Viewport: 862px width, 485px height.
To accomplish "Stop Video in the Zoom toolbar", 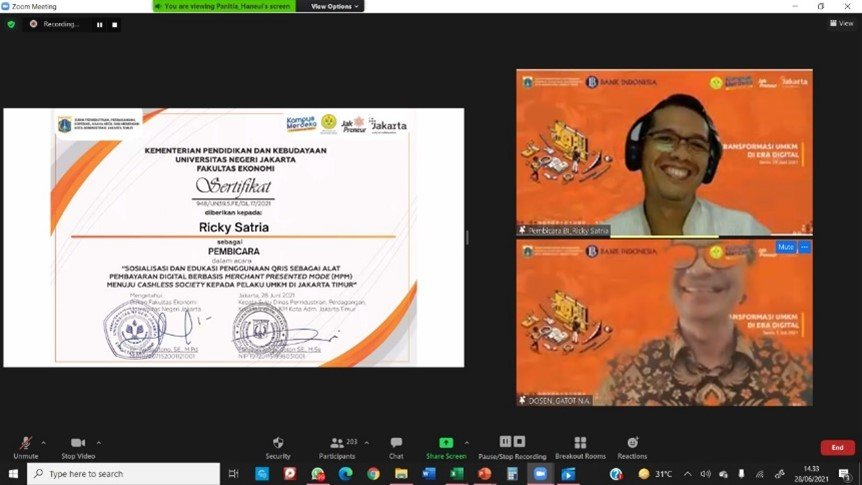I will pyautogui.click(x=78, y=448).
